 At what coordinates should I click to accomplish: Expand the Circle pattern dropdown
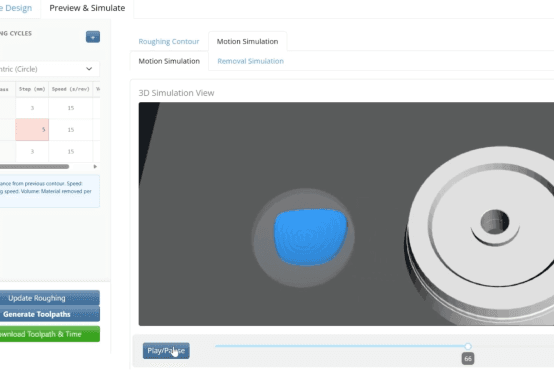[x=49, y=69]
